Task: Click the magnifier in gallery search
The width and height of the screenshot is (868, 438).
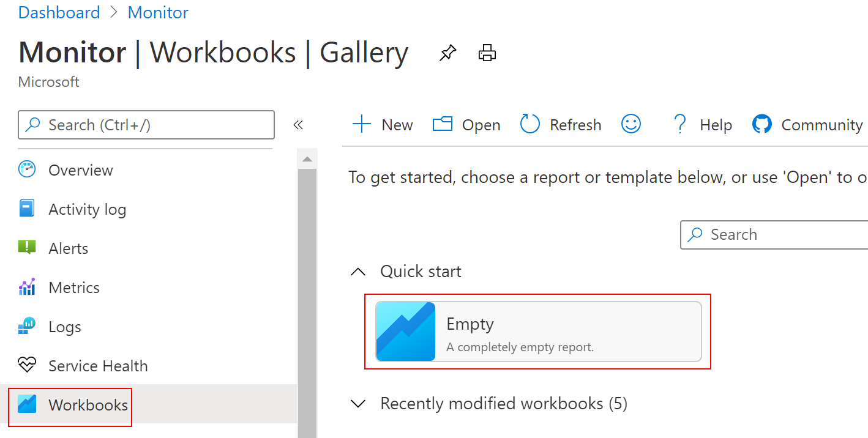Action: [x=695, y=235]
